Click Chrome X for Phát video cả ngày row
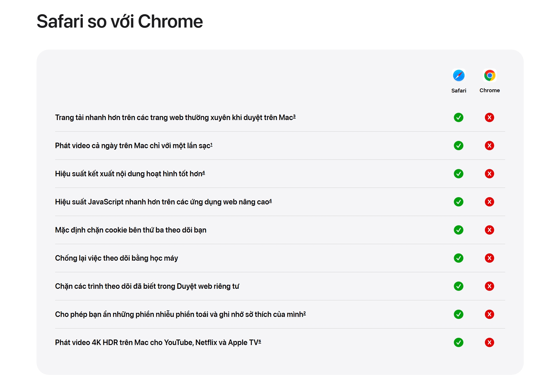Image resolution: width=560 pixels, height=392 pixels. coord(490,146)
